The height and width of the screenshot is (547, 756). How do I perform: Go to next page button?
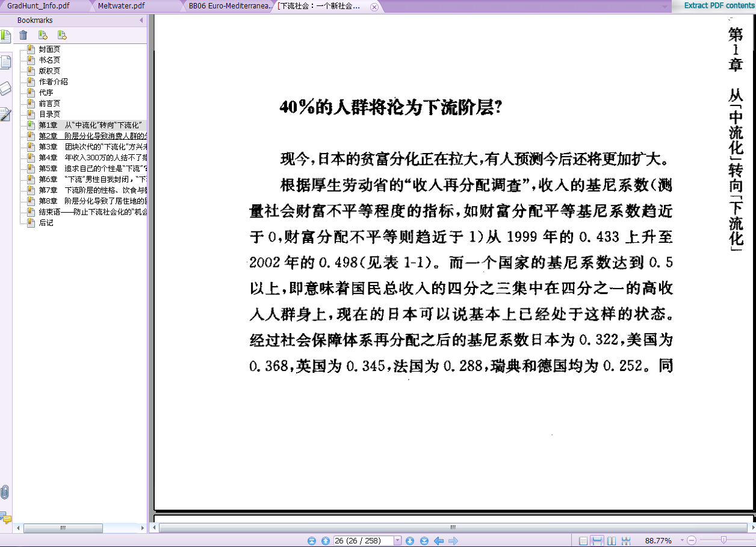tap(410, 541)
